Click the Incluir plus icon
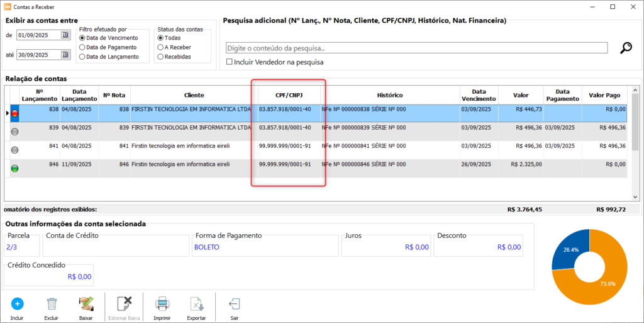The width and height of the screenshot is (644, 323). coord(17,303)
